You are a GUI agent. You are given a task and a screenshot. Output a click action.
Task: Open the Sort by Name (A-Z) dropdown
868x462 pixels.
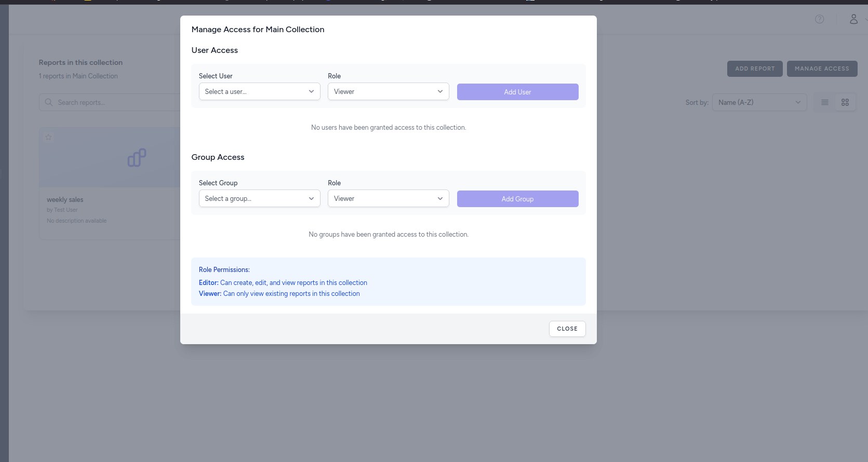(759, 102)
